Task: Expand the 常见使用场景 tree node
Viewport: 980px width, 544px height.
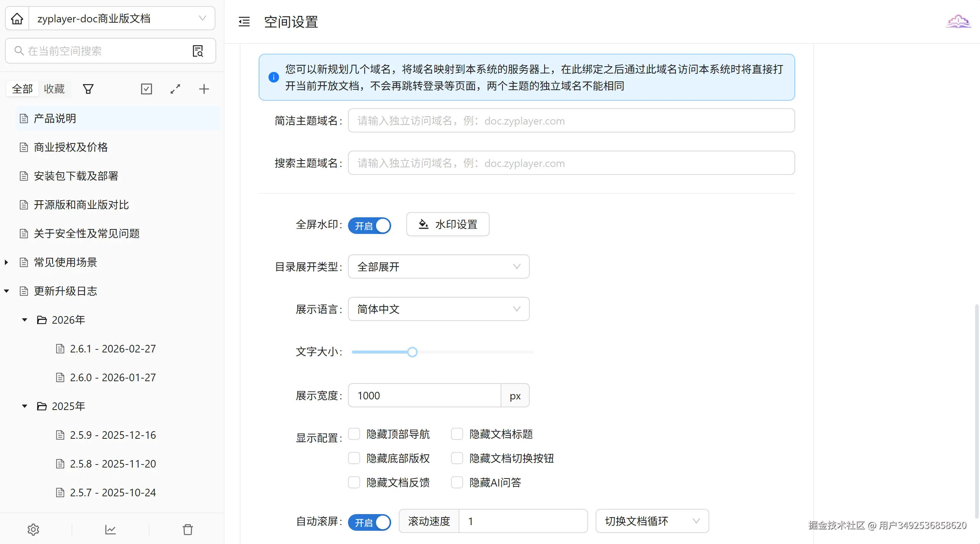Action: click(x=6, y=262)
